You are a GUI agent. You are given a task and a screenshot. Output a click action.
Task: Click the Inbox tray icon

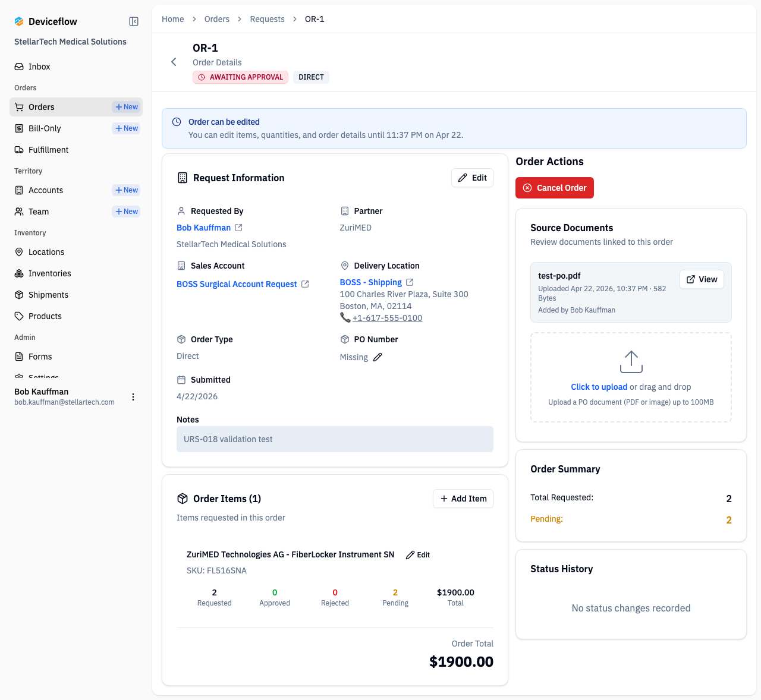point(19,67)
